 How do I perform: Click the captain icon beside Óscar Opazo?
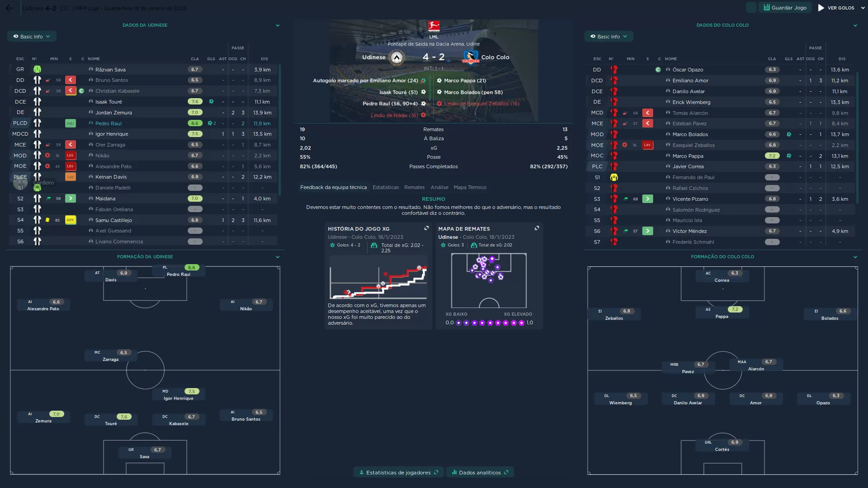point(658,70)
